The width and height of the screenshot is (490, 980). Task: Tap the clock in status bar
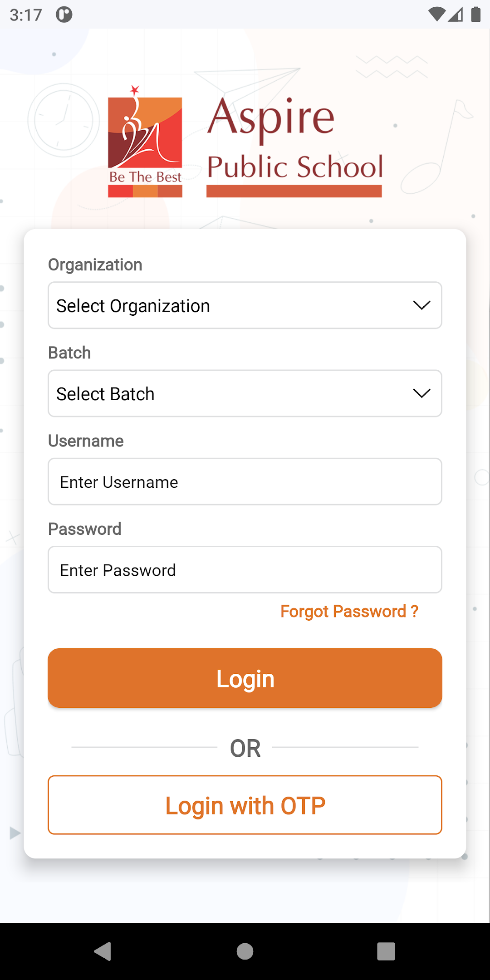click(x=26, y=15)
